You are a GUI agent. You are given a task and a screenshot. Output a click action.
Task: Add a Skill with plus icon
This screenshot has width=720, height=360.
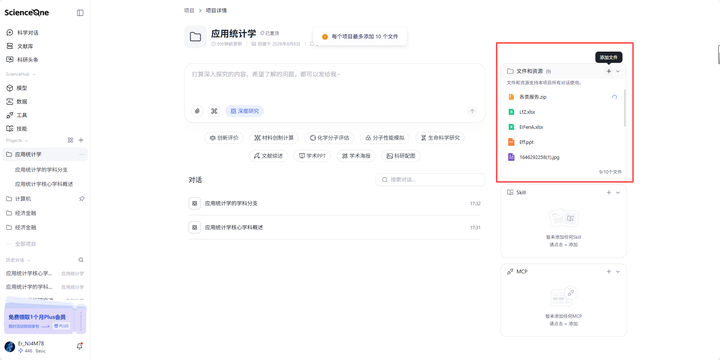[x=609, y=192]
